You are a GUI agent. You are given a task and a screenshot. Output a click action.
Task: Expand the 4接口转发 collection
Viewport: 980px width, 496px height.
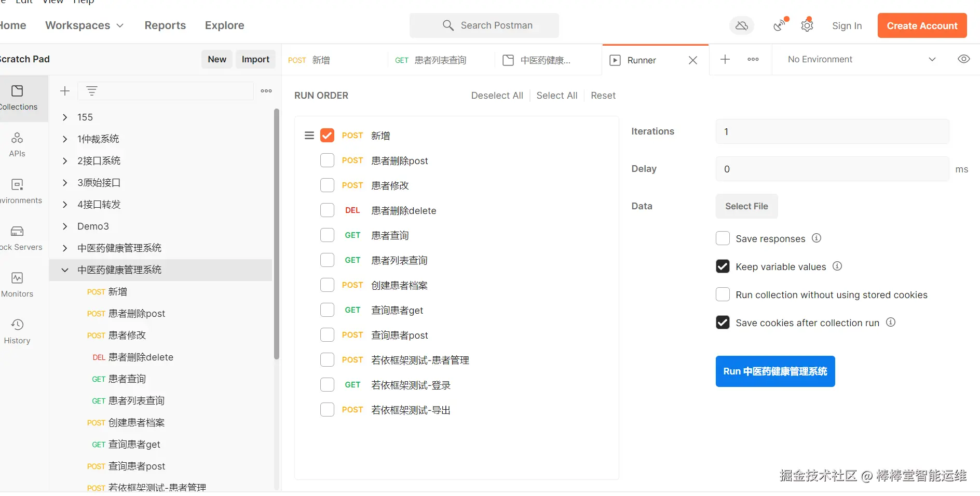pos(65,205)
